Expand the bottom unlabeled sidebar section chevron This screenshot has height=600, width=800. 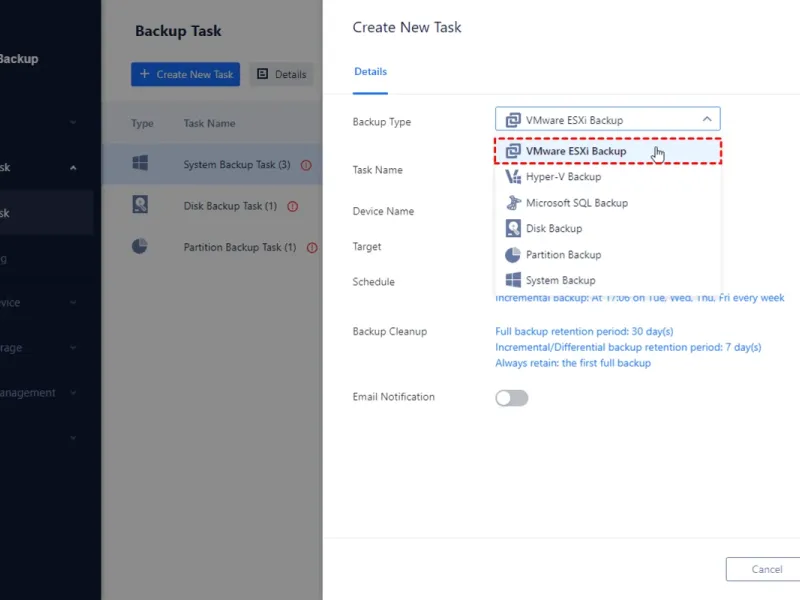[x=73, y=438]
